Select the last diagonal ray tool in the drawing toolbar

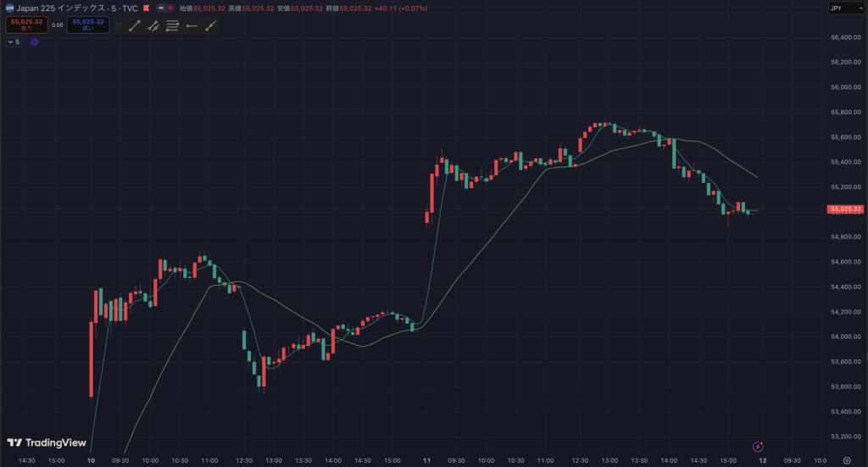(x=211, y=26)
